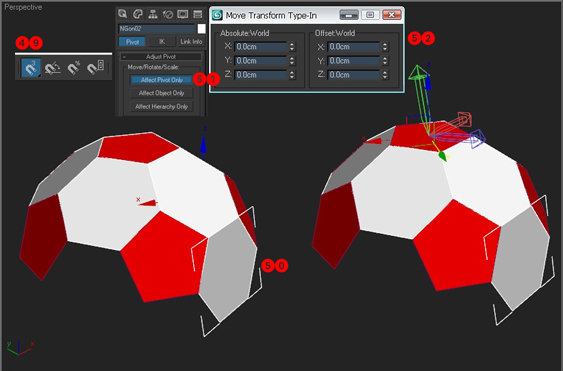Enable the Angle Snap toggle icon
Screen dimensions: 563x371
52,68
